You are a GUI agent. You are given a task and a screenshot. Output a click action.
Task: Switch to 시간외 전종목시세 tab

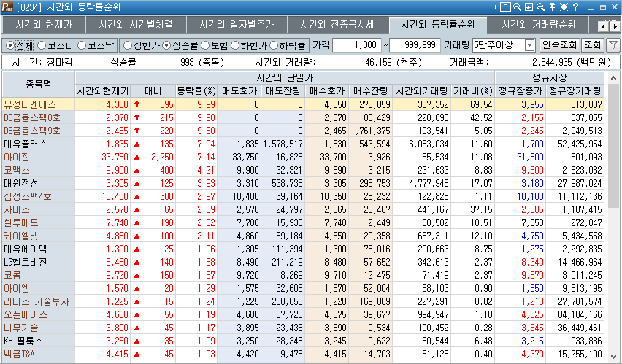[337, 25]
